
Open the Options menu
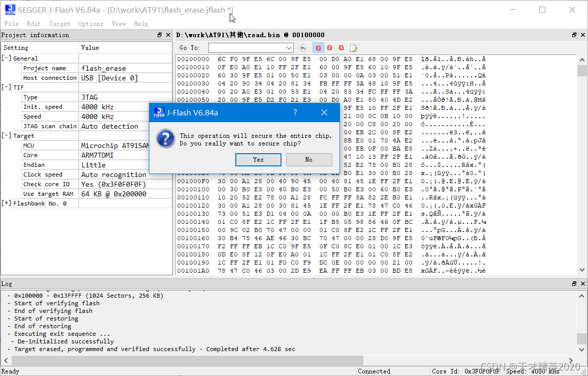(91, 23)
